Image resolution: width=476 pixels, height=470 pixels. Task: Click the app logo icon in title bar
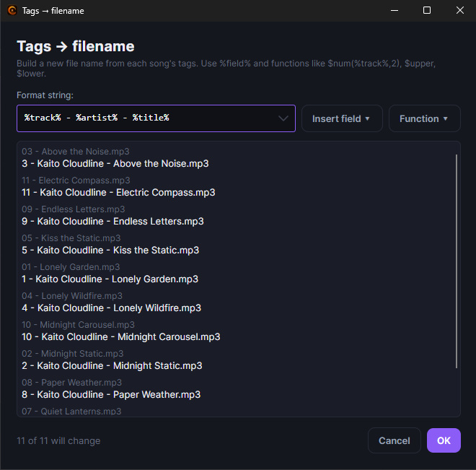pyautogui.click(x=12, y=11)
